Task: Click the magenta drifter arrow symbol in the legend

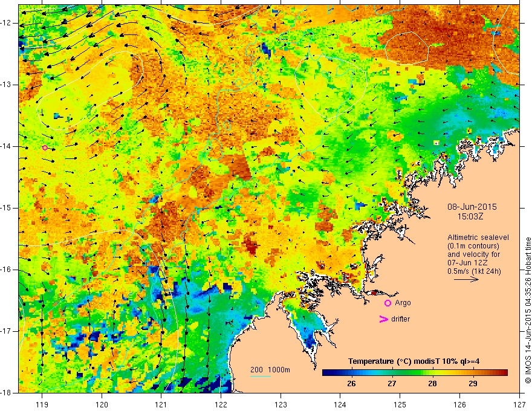Action: (x=383, y=319)
